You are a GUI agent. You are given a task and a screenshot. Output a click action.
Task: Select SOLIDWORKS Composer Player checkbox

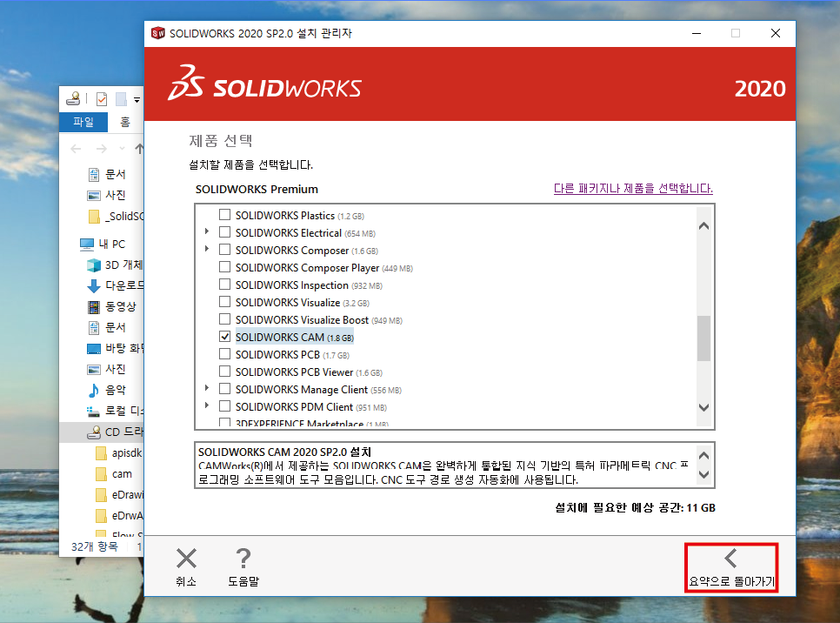(225, 267)
